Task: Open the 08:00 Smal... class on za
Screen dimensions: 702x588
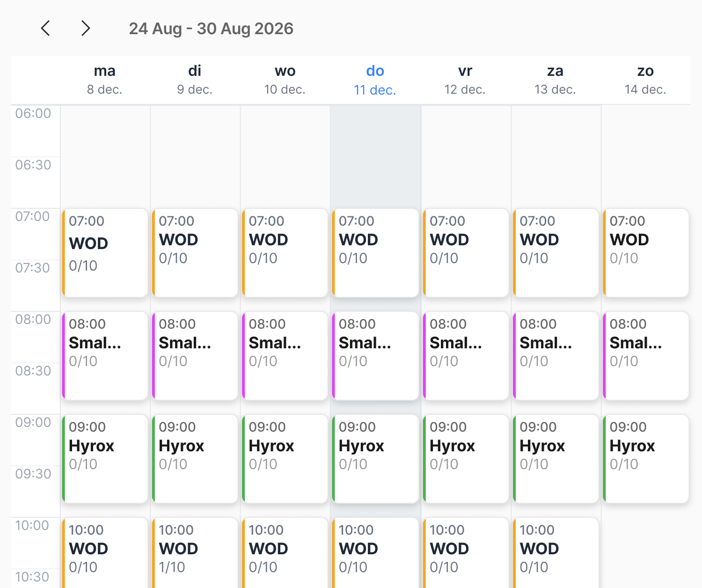Action: [556, 356]
